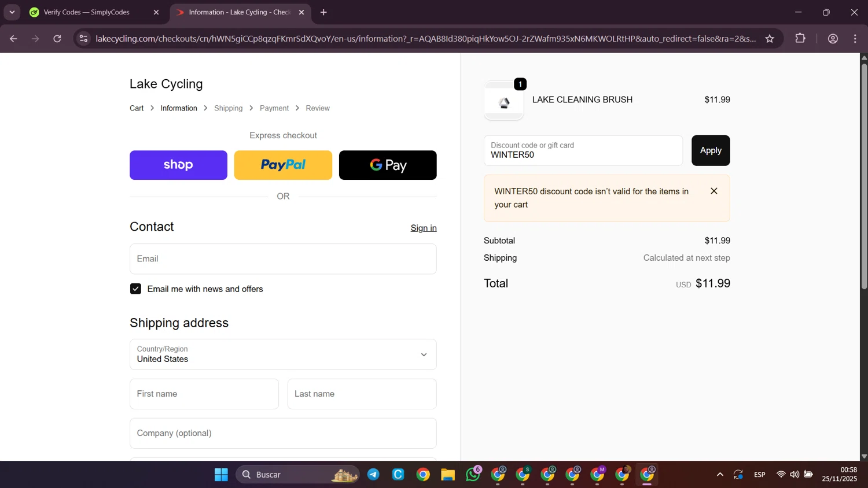
Task: Click the Lake Cleaning Brush product thumbnail
Action: point(504,101)
